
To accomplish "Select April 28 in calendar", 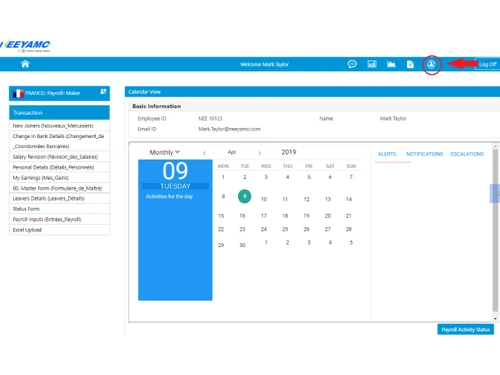I will click(x=349, y=229).
